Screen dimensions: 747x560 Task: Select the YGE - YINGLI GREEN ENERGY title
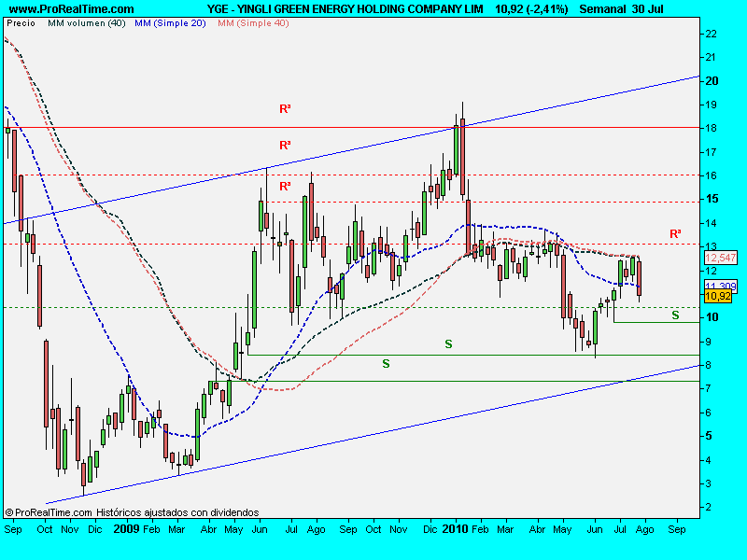[345, 9]
